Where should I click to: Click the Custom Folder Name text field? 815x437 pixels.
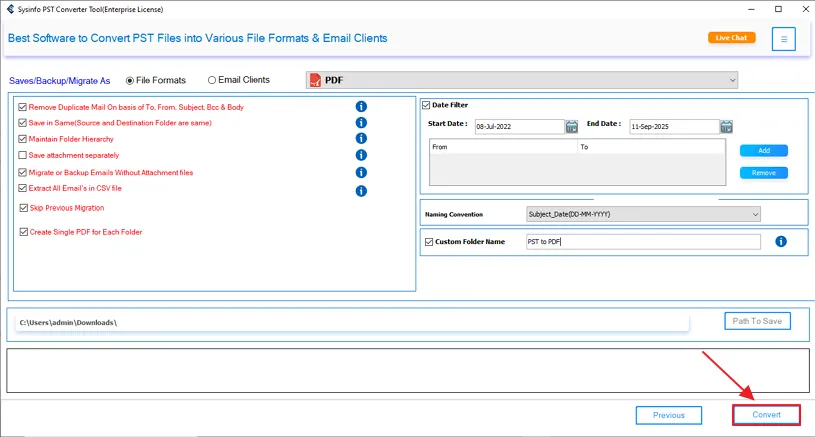click(x=643, y=242)
